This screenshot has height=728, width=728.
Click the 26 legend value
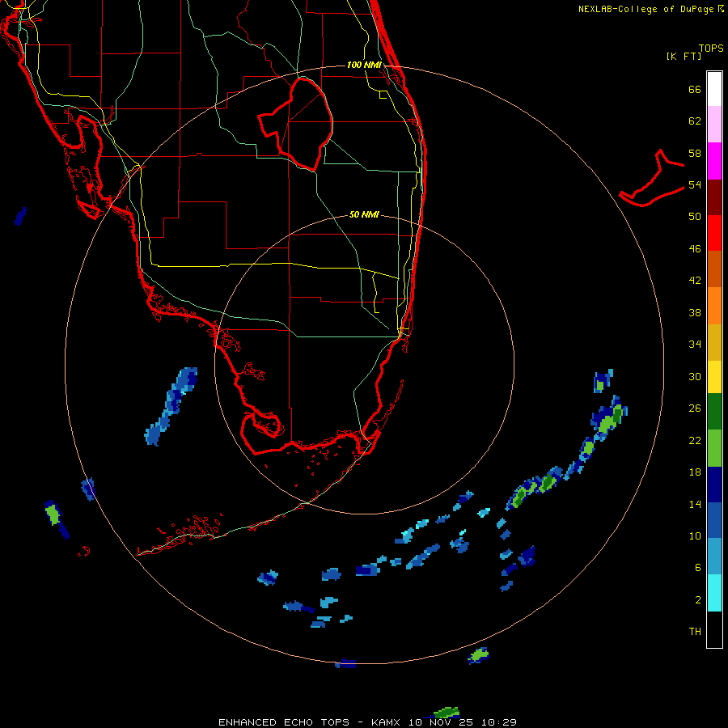(695, 408)
